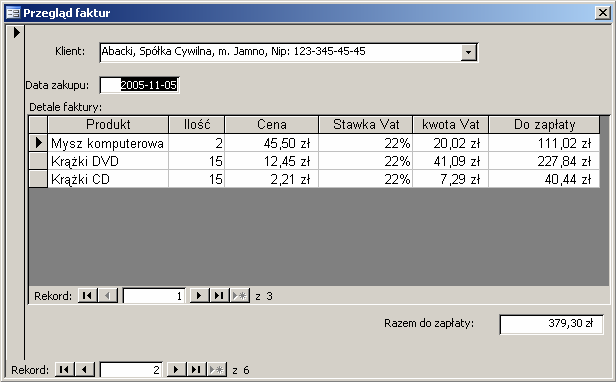Select main form record selector arrow
This screenshot has width=616, height=382.
[16, 32]
